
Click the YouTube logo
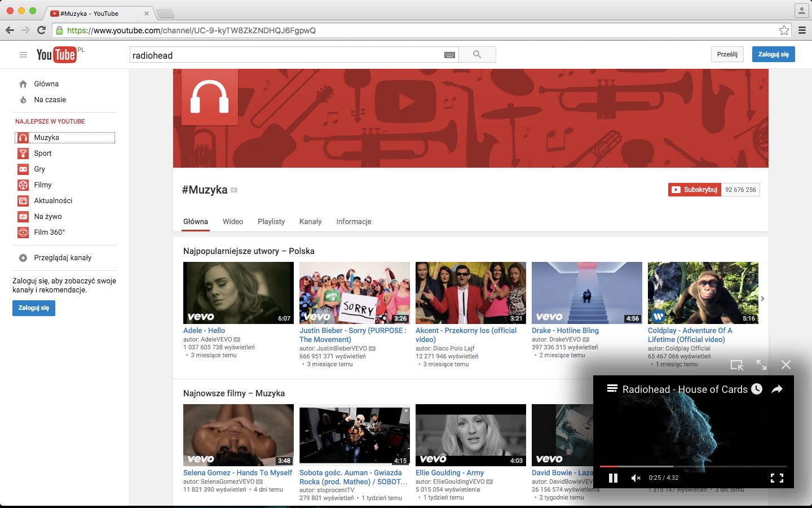pyautogui.click(x=56, y=54)
